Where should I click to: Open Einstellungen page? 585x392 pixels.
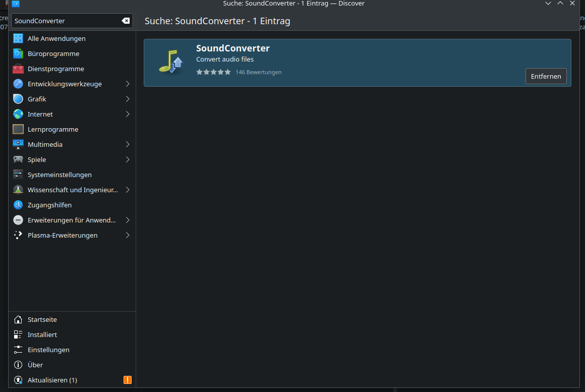(x=72, y=350)
